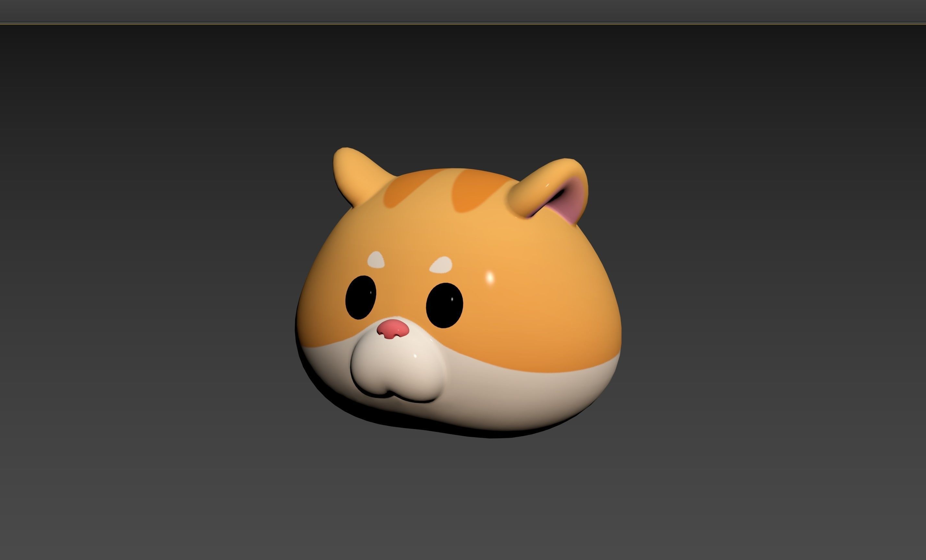Select the white eyebrow above the right eye
This screenshot has height=560, width=926.
click(x=440, y=265)
